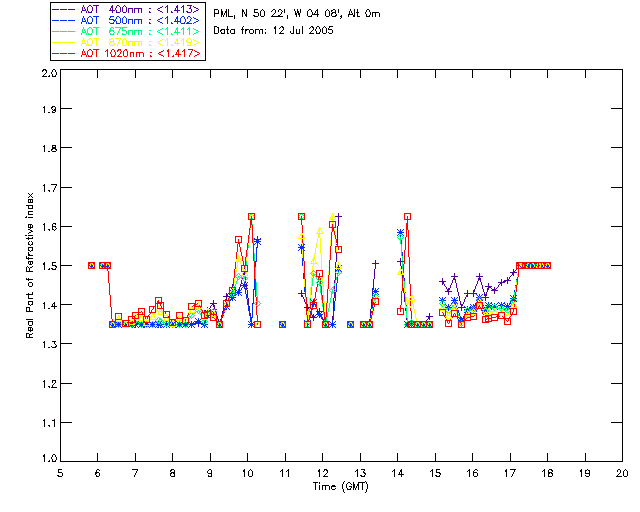This screenshot has width=640, height=512.
Task: Click the first data marker before 6 GMT
Action: 91,265
